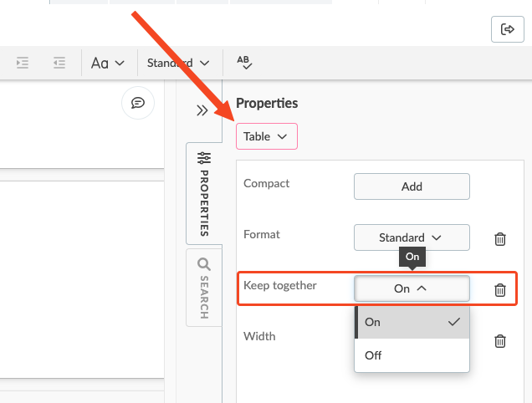
Task: Choose Off in Keep together list
Action: (x=412, y=355)
